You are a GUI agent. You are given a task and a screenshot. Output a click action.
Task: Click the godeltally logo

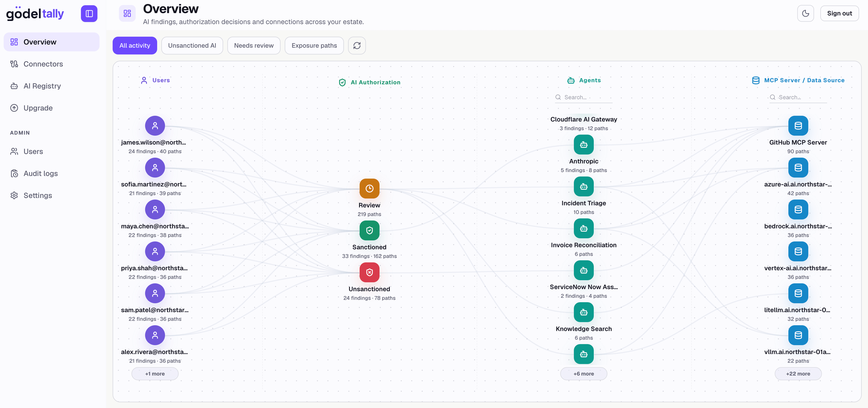[x=35, y=13]
